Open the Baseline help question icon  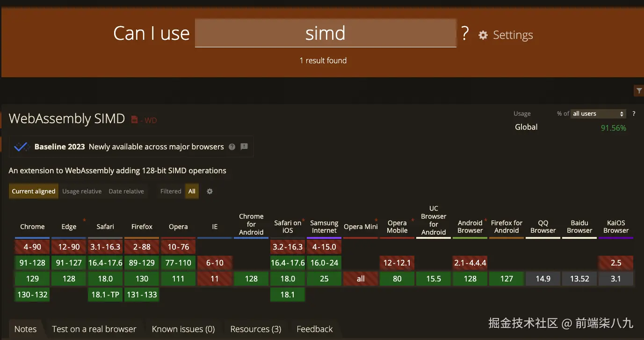click(x=232, y=147)
